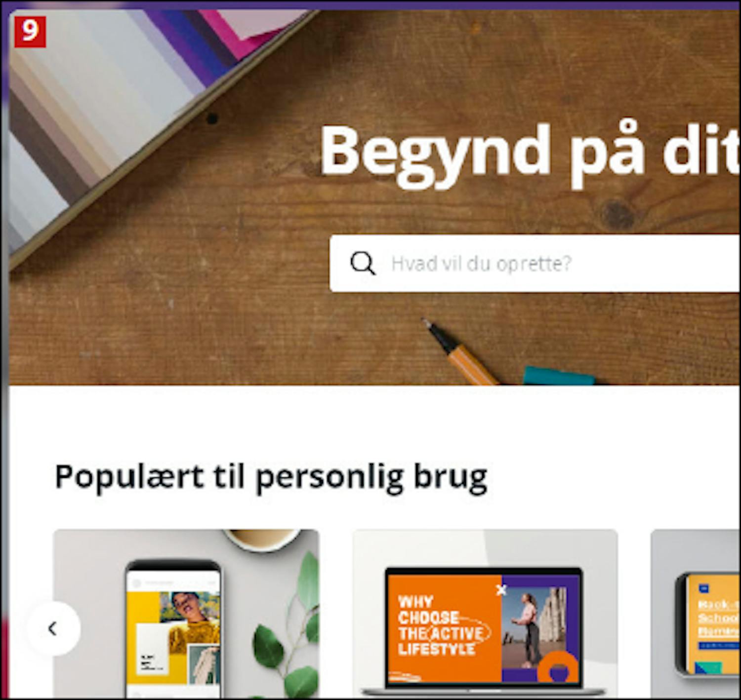Open the partially visible tablet template thumbnail

[x=696, y=614]
